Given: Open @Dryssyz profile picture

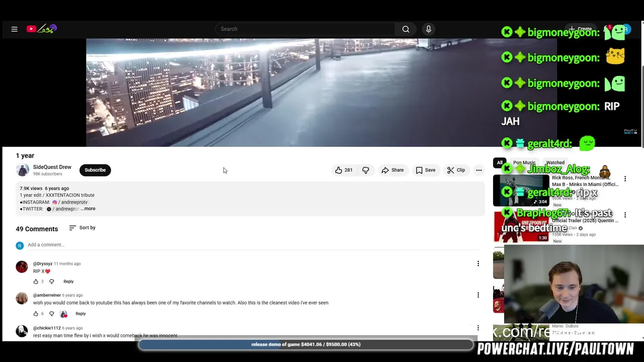Looking at the screenshot, I should pyautogui.click(x=22, y=267).
